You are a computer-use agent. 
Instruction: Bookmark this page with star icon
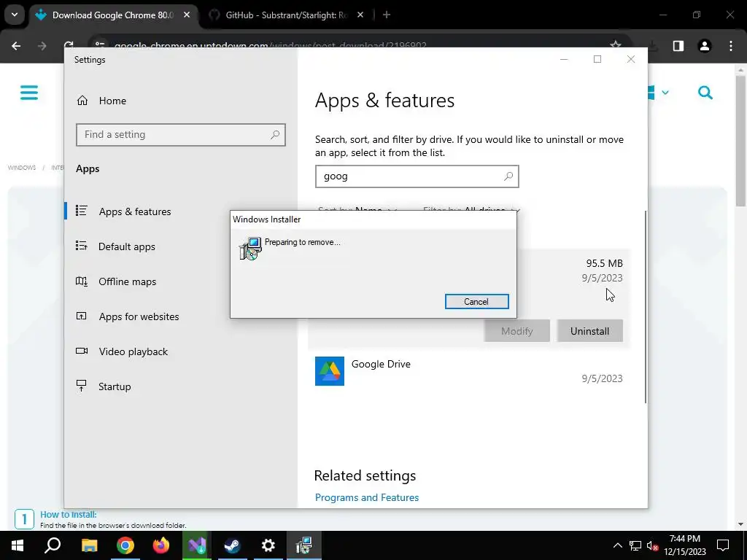[616, 44]
